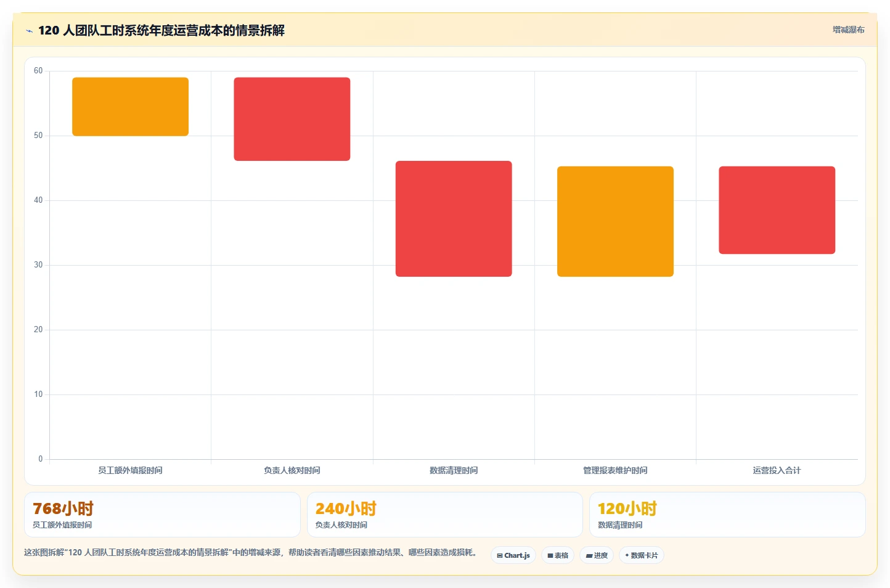Click the 增减瀑布 badge in the header
This screenshot has height=588, width=890.
click(x=848, y=30)
